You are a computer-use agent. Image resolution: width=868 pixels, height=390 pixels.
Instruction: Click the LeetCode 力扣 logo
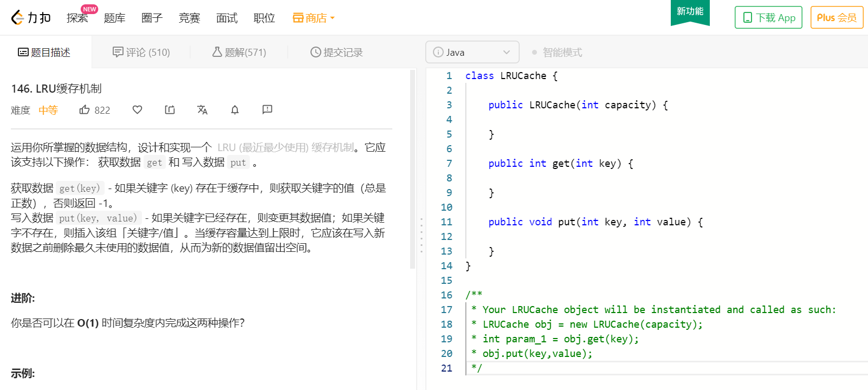tap(31, 18)
